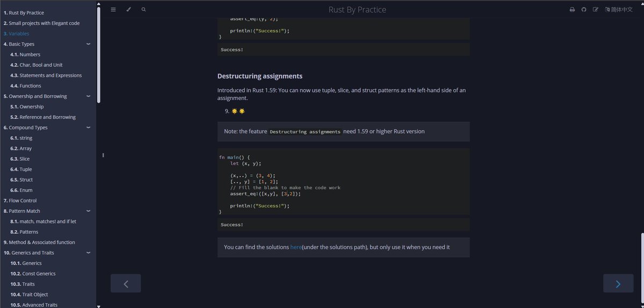Open 6.1 string section
The width and height of the screenshot is (644, 308).
click(x=21, y=138)
